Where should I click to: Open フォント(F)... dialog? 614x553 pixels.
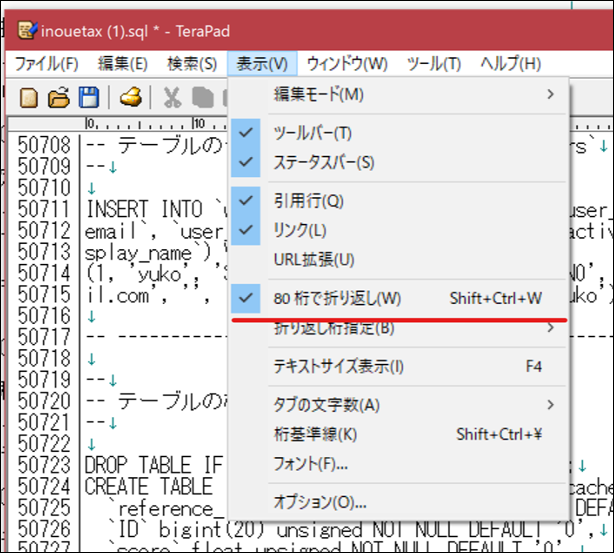[x=398, y=464]
